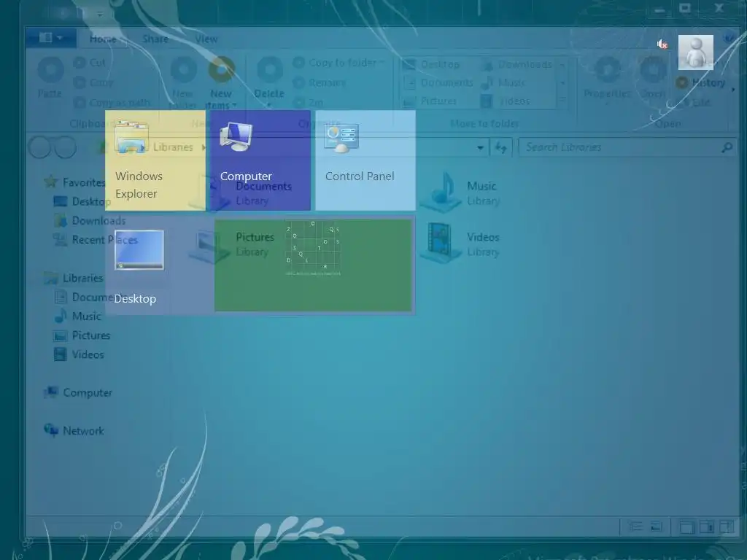This screenshot has width=747, height=560.
Task: Click Rename in Explorer ribbon
Action: (320, 82)
